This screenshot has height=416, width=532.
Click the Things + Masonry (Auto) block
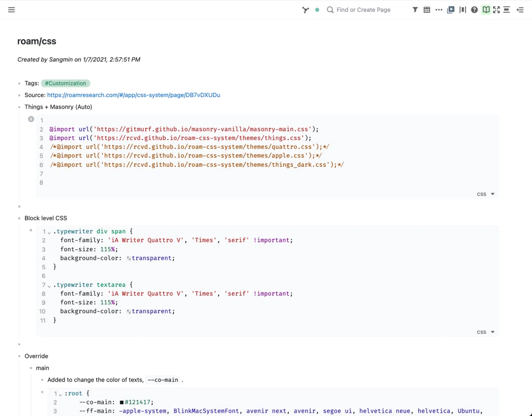coord(59,107)
